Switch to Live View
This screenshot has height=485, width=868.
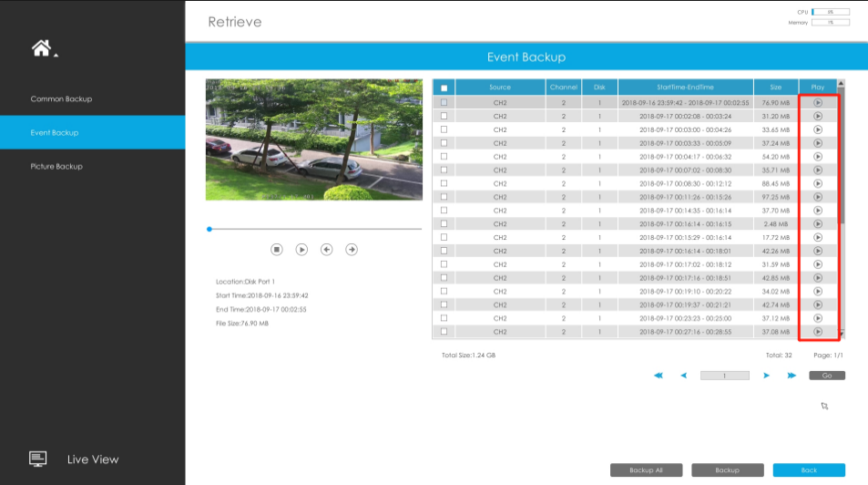(x=93, y=459)
